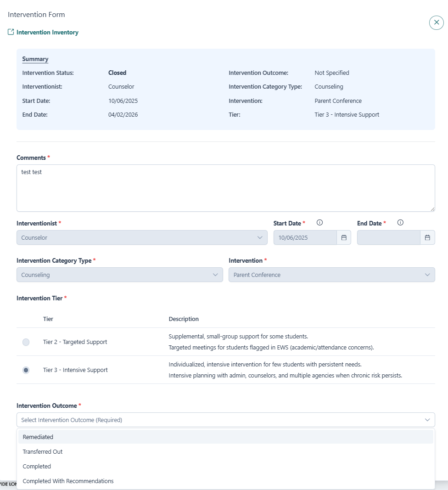
Task: Select Tier 2 - Targeted Support radio button
Action: pyautogui.click(x=26, y=342)
